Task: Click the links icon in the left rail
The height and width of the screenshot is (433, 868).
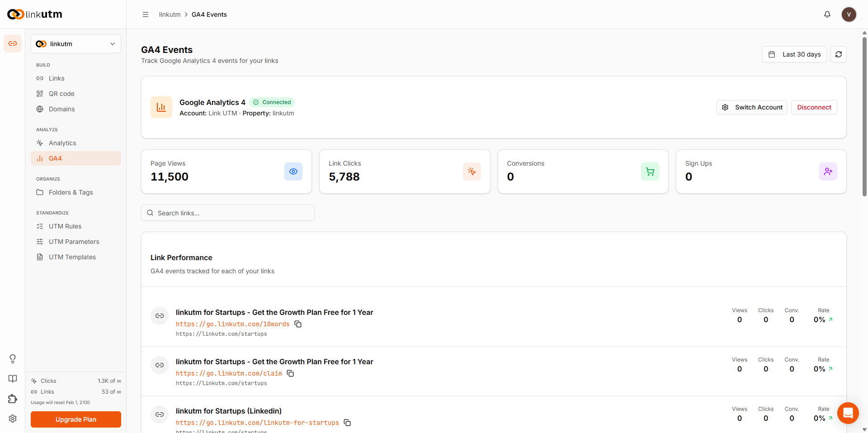Action: pos(13,43)
